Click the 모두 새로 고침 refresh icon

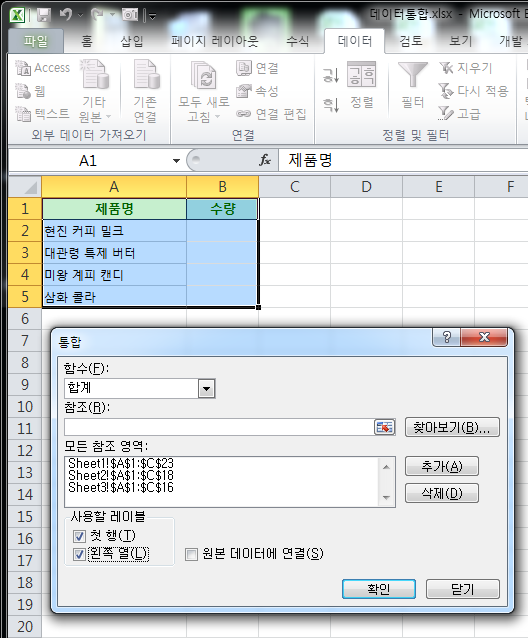[x=203, y=75]
